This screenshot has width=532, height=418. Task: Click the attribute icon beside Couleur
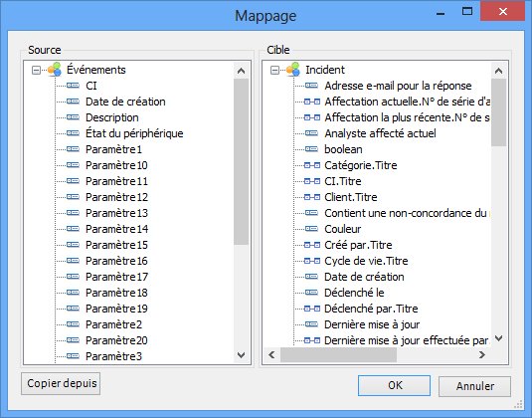coord(312,229)
